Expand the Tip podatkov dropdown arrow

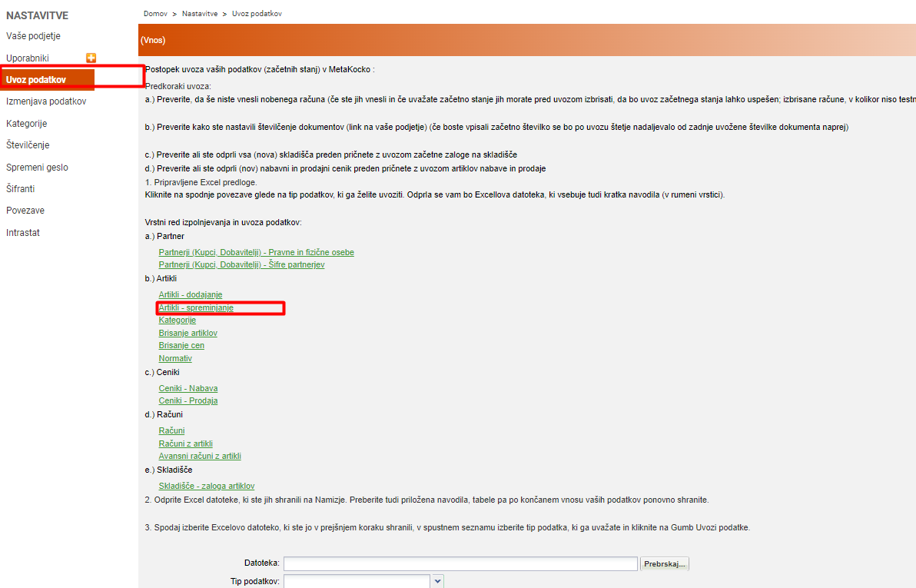[437, 582]
